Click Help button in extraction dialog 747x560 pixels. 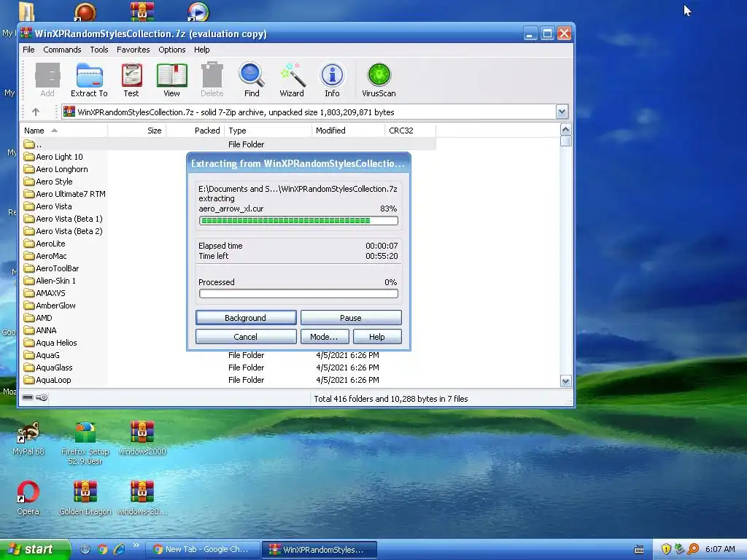click(377, 337)
